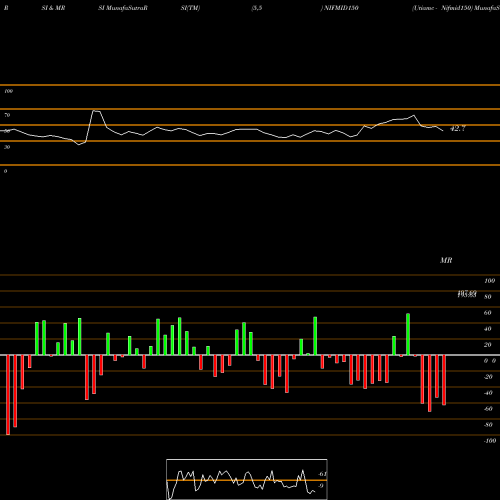Open the mini overview chart thumbnail at bottom

(x=247, y=479)
